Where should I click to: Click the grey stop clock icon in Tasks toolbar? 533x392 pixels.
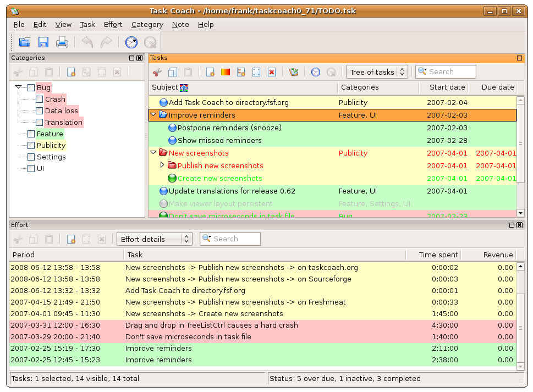tap(331, 72)
